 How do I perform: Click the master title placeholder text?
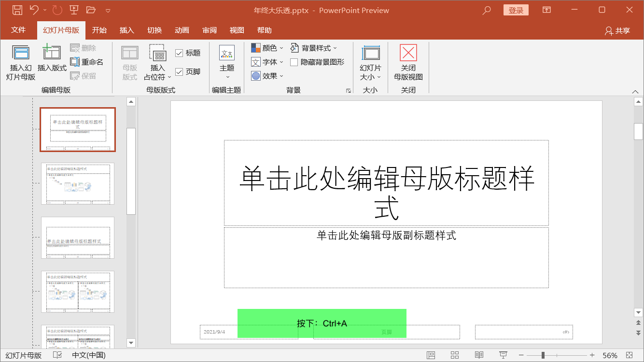[387, 193]
